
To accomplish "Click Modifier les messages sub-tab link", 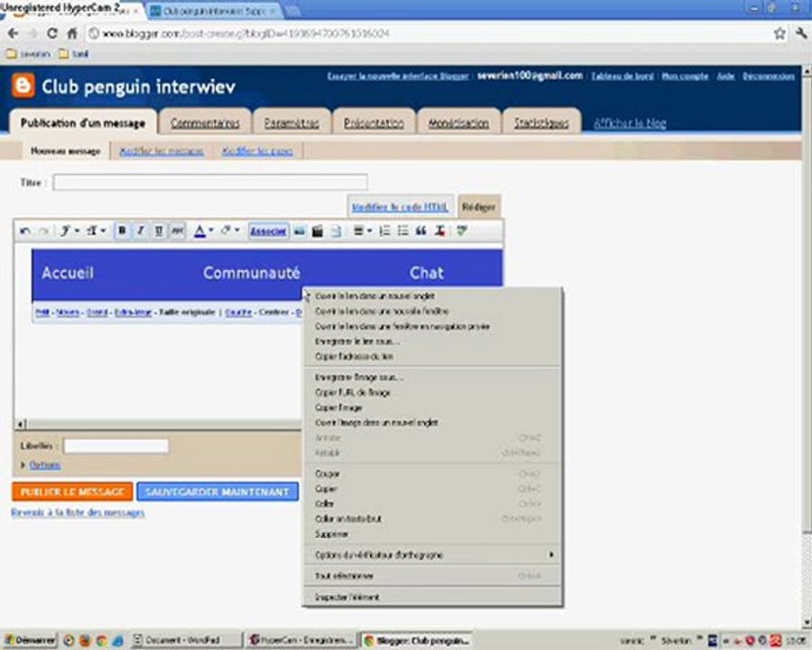I will pyautogui.click(x=161, y=151).
